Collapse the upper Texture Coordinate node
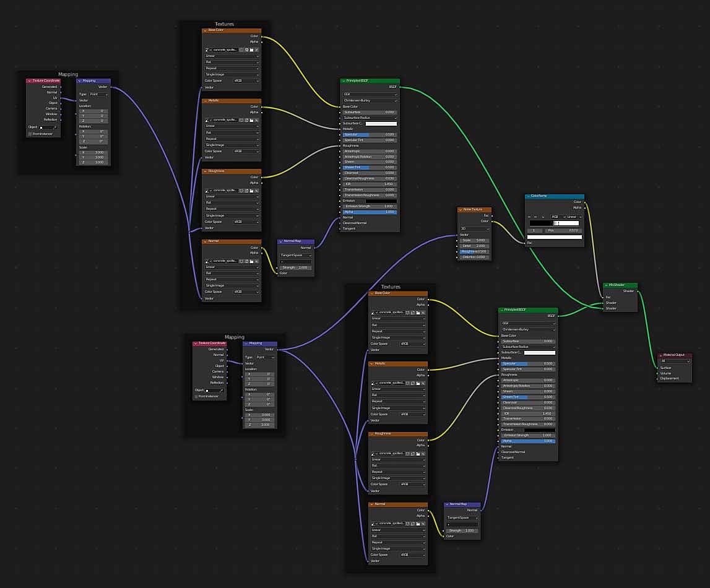This screenshot has width=710, height=588. [30, 81]
